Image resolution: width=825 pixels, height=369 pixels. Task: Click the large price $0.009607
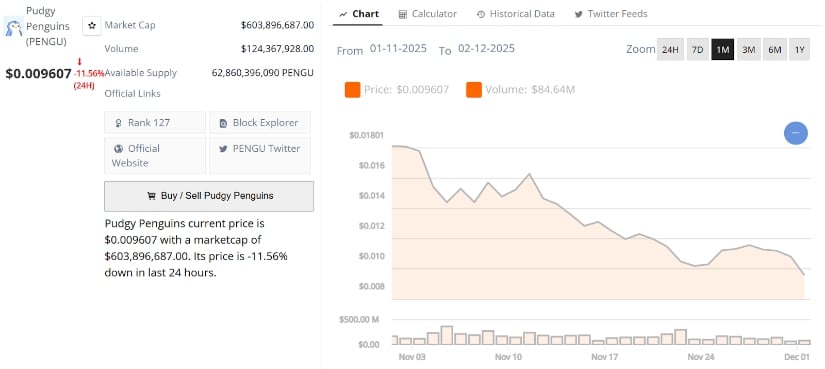pyautogui.click(x=38, y=74)
